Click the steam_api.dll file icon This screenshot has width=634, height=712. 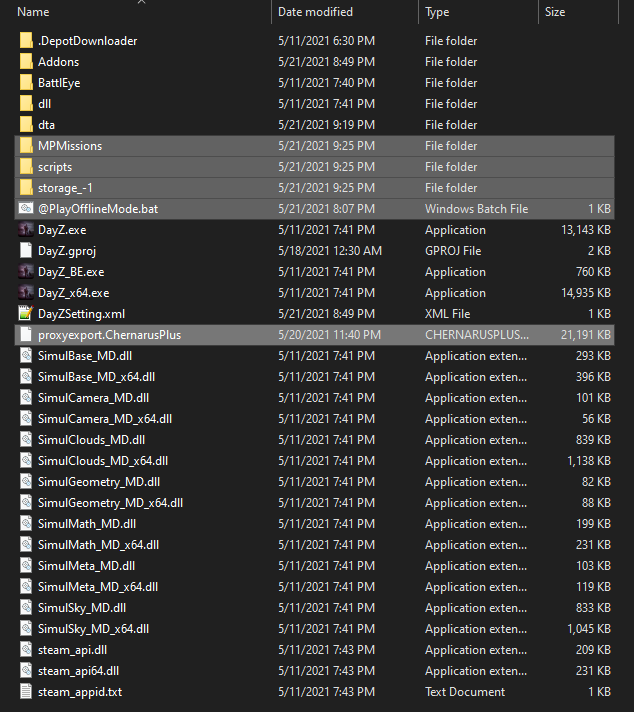tap(26, 650)
